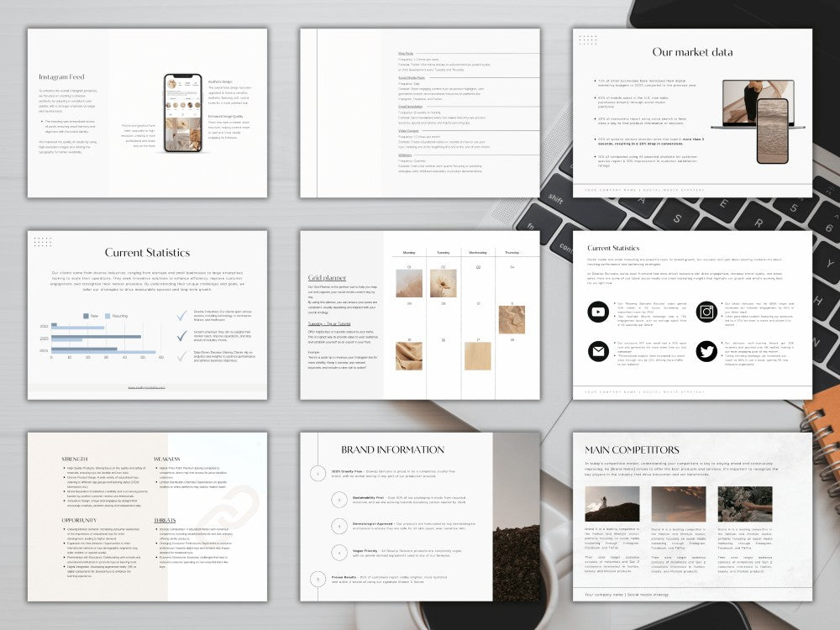Toggle the checkmark beside Data-Driven Decision Making

coord(181,354)
